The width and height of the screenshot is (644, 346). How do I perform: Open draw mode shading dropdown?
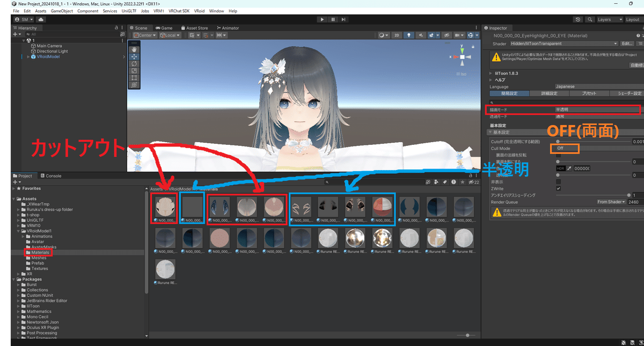(x=383, y=35)
